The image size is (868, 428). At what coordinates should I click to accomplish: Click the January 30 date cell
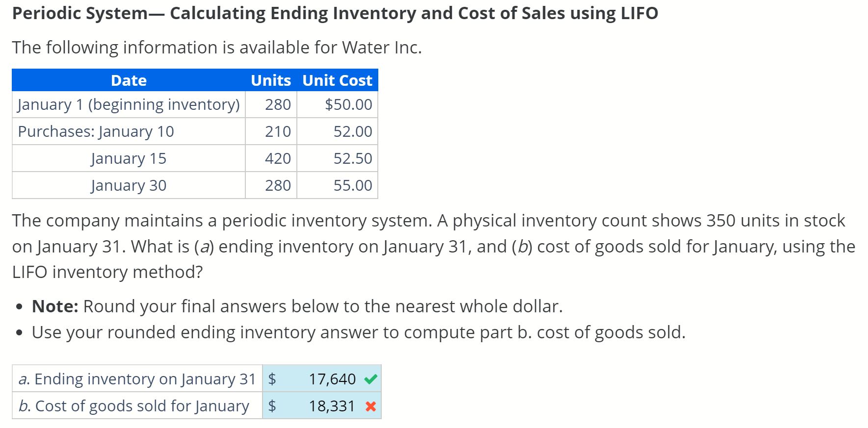pyautogui.click(x=129, y=185)
